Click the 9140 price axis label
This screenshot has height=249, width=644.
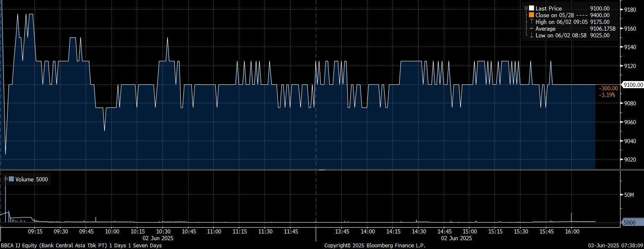(631, 47)
